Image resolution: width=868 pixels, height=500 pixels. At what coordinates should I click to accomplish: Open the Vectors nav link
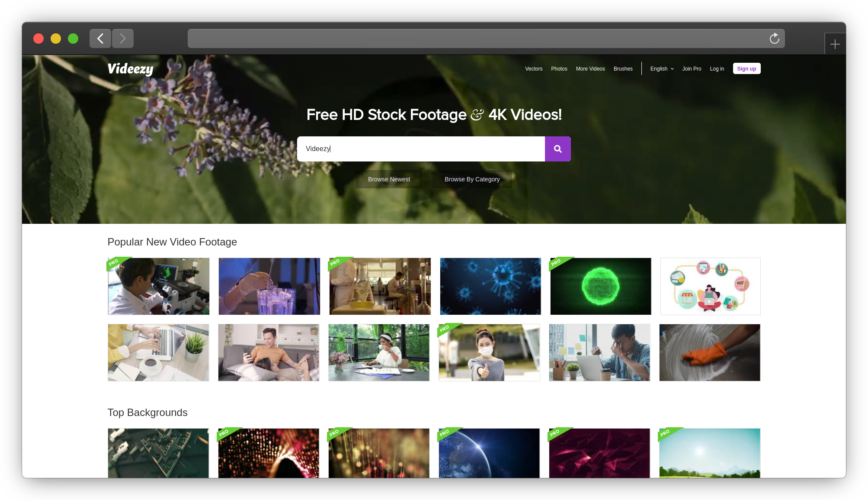pos(533,69)
